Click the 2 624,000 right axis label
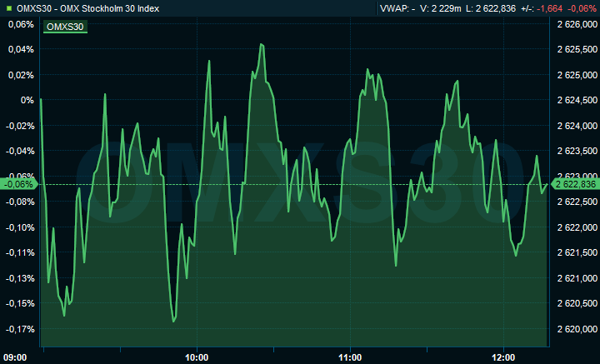The width and height of the screenshot is (600, 364). [x=577, y=126]
